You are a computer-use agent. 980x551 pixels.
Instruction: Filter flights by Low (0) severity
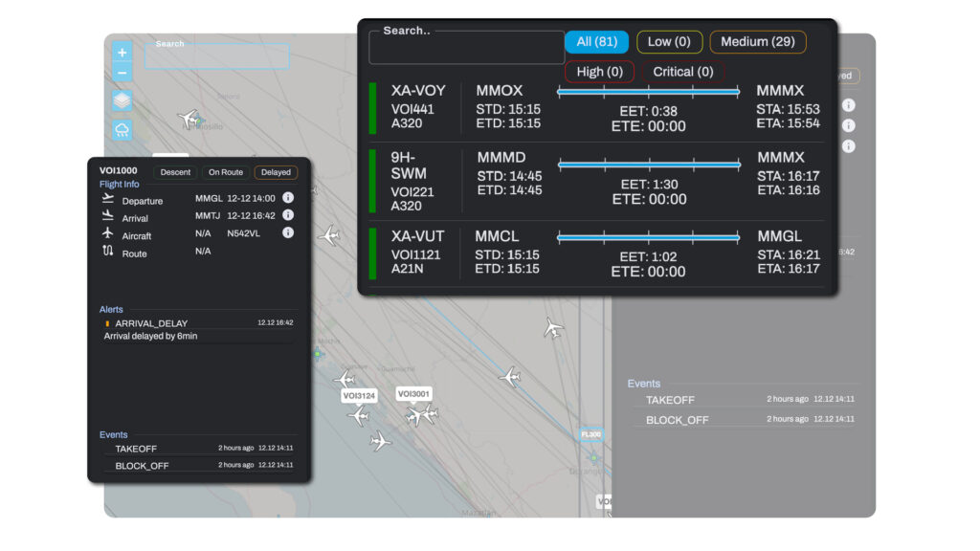coord(669,42)
